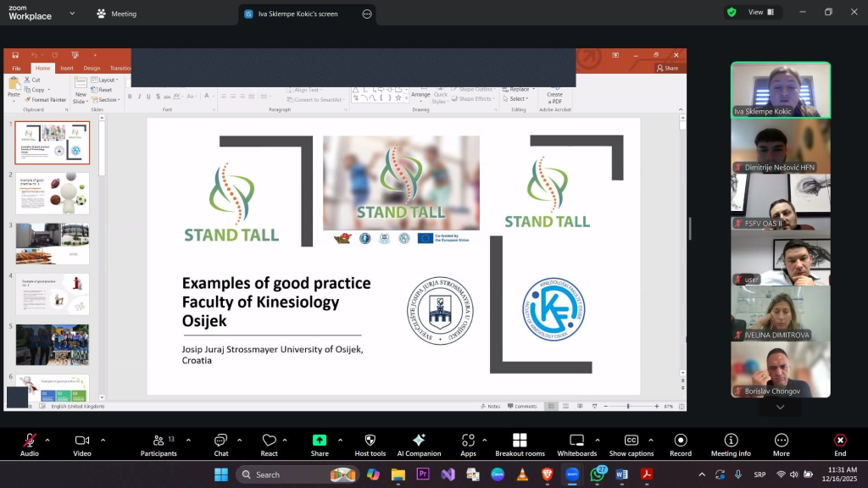Show more participant videos with down chevron
This screenshot has width=868, height=488.
[780, 408]
